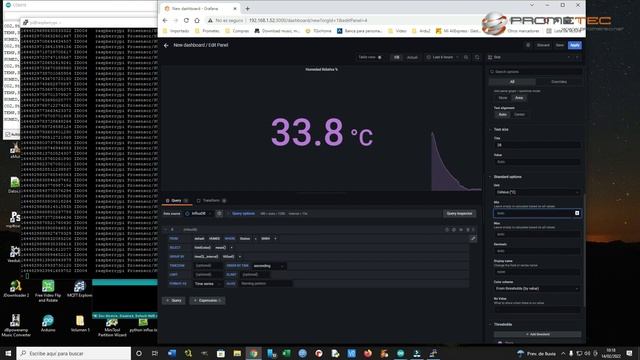Click the zoom out time range icon
This screenshot has width=640, height=360.
coord(466,57)
